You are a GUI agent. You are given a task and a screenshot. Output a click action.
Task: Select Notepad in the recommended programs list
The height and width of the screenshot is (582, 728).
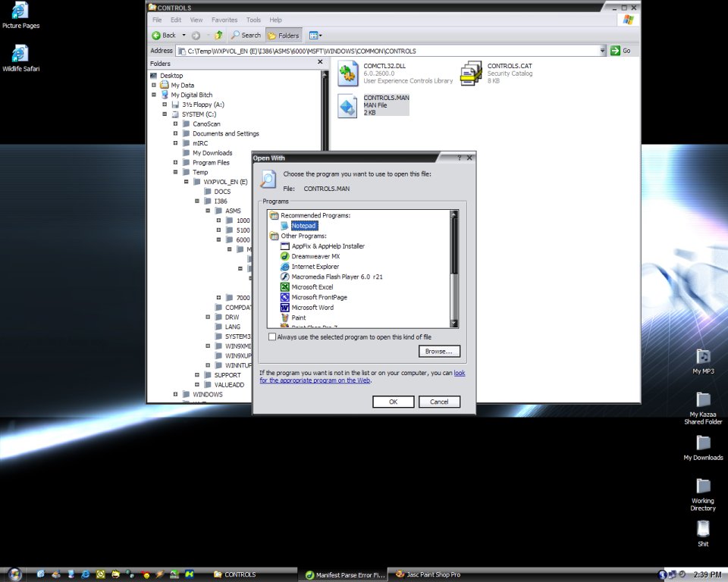coord(305,226)
